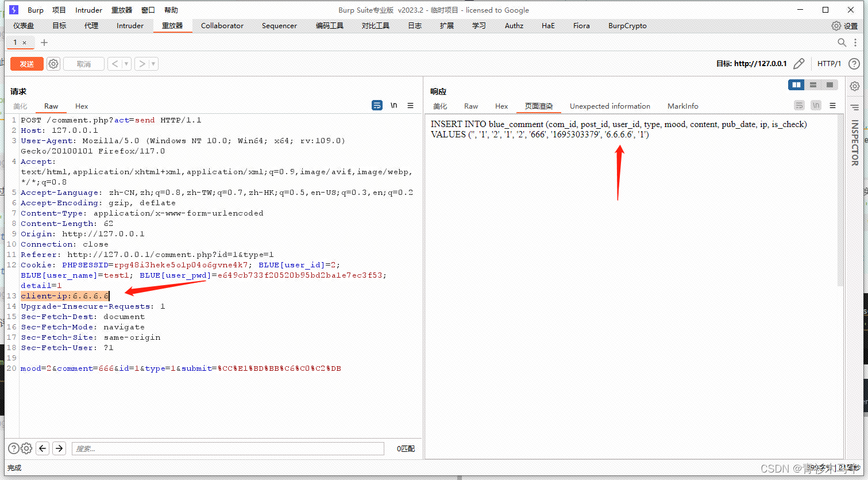This screenshot has height=480, width=868.
Task: Open the request send settings gear
Action: [53, 64]
